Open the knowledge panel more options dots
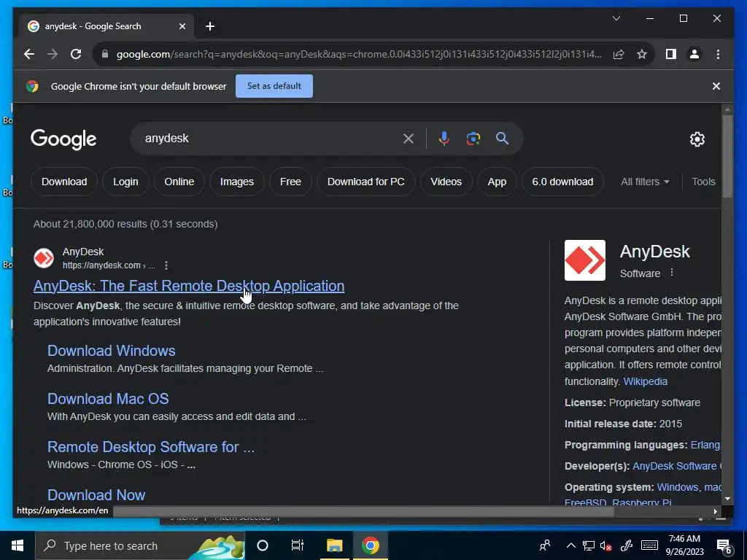This screenshot has height=560, width=747. [672, 273]
